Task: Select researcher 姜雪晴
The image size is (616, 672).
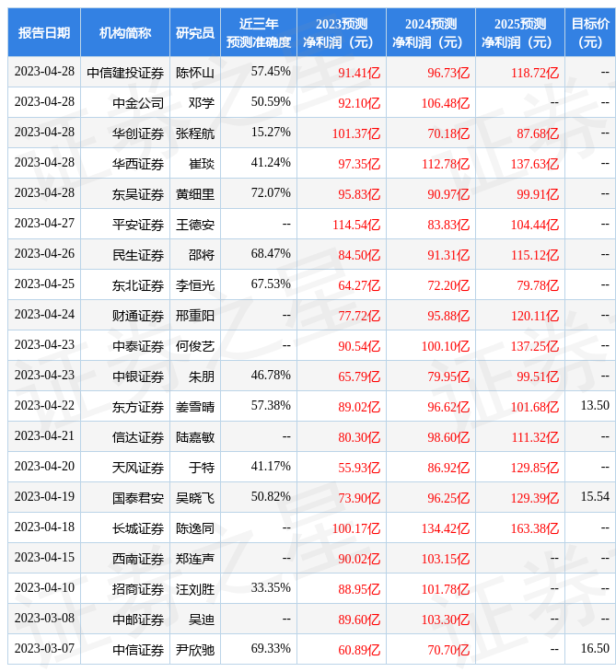Action: [x=195, y=407]
